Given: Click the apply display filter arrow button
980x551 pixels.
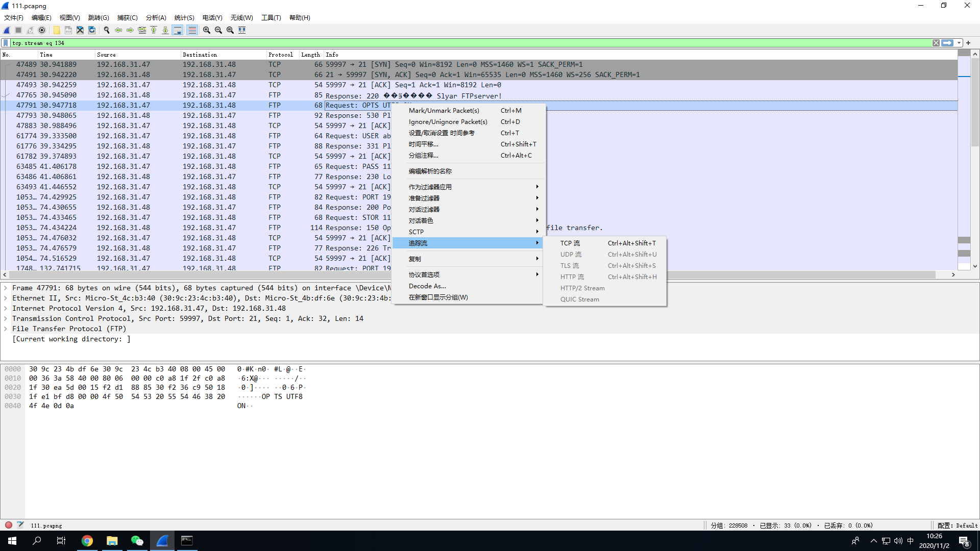Looking at the screenshot, I should [x=947, y=43].
